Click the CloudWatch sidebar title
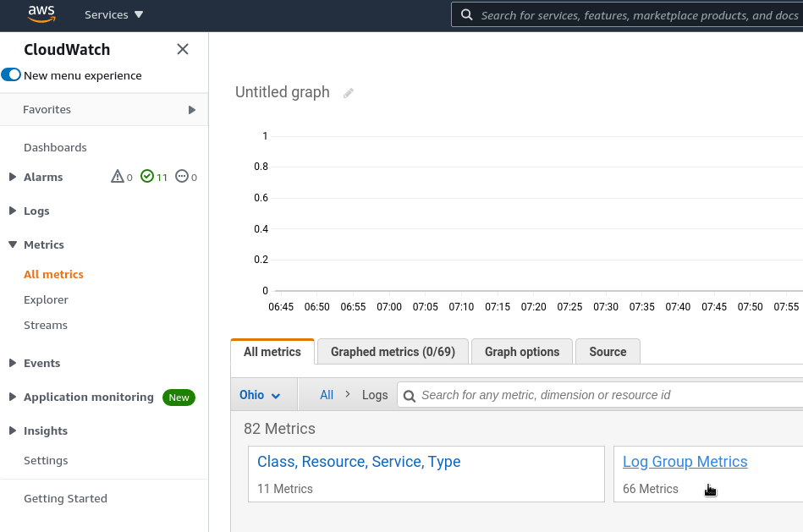 pos(67,50)
